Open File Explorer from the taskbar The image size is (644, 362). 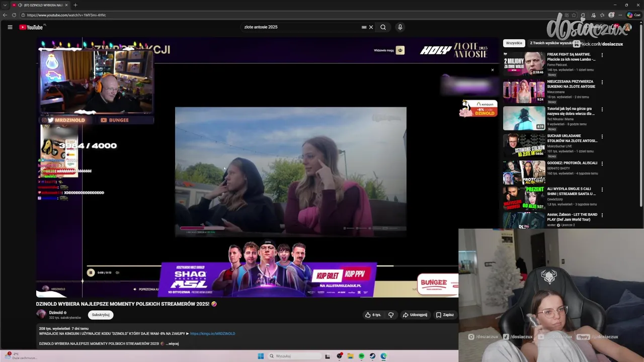pyautogui.click(x=351, y=356)
